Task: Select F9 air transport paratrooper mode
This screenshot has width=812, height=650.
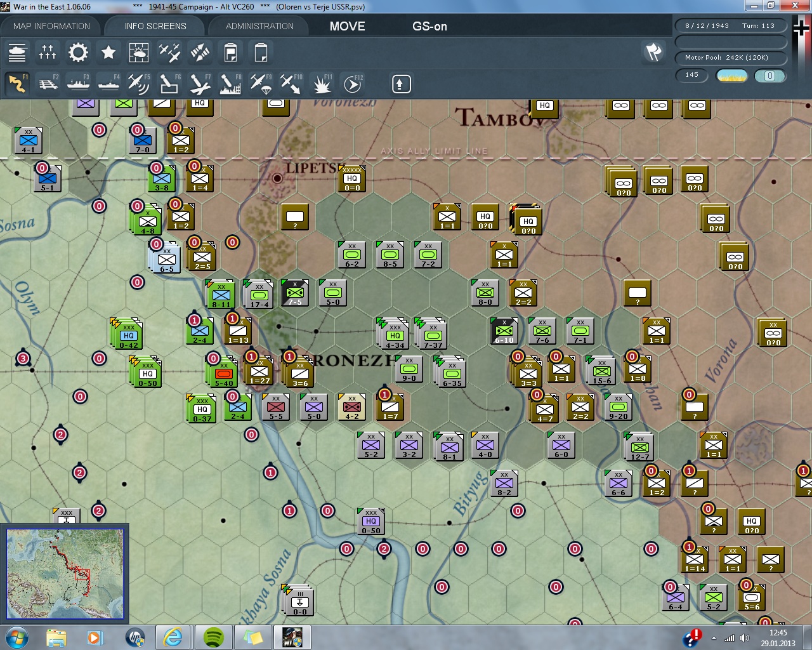Action: point(260,84)
